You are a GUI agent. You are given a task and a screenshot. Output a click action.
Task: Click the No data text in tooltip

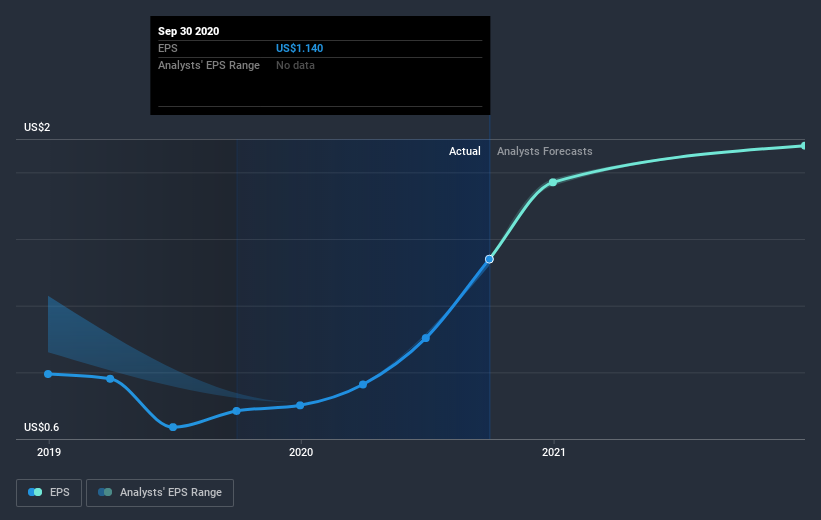pos(295,65)
